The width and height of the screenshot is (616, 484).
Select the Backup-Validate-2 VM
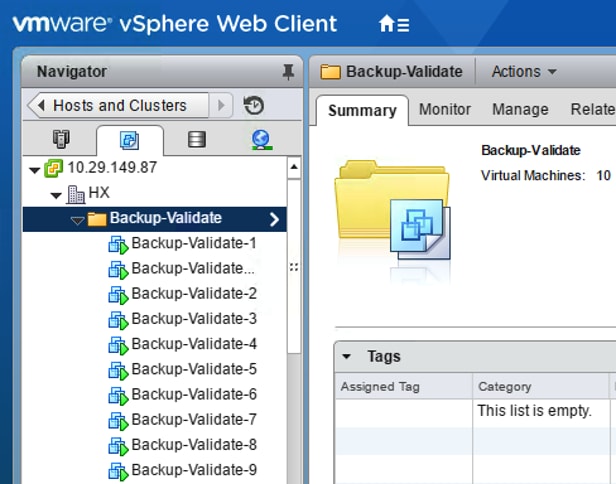[x=194, y=293]
